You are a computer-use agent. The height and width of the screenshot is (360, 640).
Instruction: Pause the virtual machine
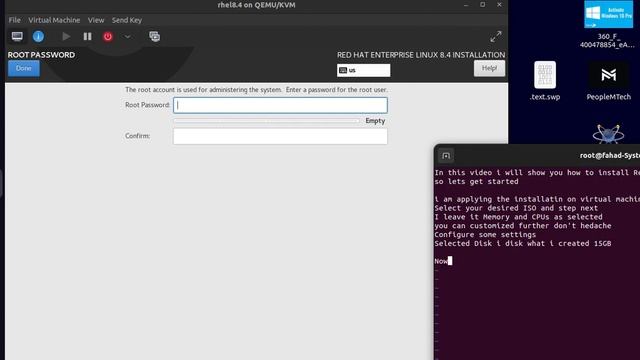point(87,37)
